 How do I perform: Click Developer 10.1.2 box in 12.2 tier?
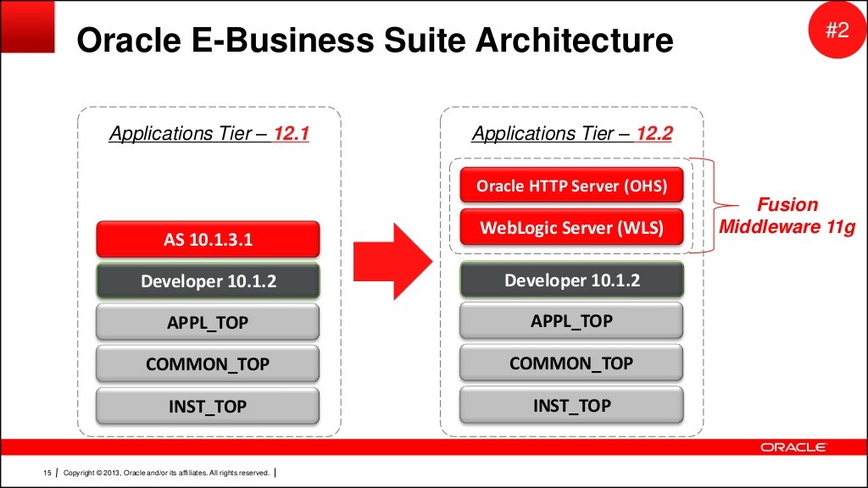coord(571,280)
